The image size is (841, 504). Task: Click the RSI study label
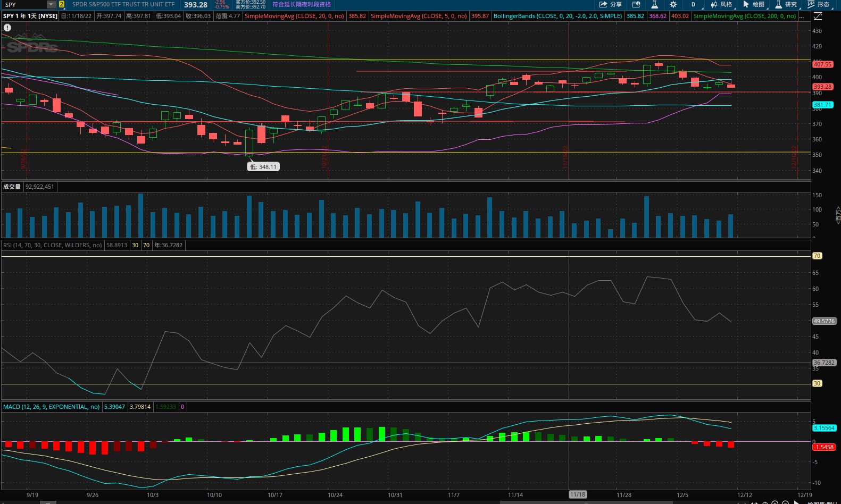[52, 245]
